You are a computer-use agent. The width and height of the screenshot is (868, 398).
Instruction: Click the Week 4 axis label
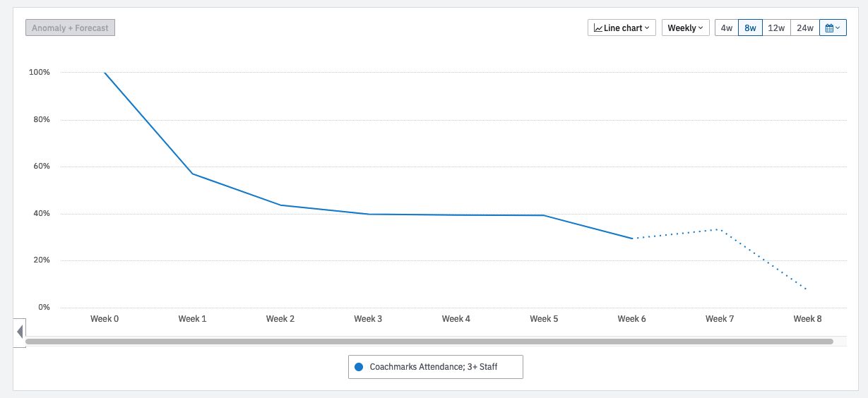coord(456,319)
